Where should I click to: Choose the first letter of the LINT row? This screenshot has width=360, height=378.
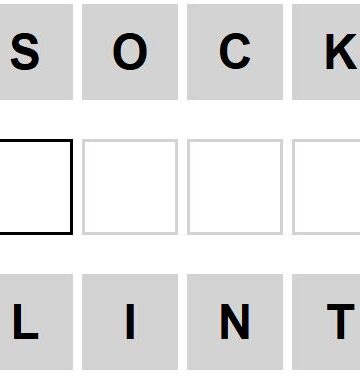[36, 322]
